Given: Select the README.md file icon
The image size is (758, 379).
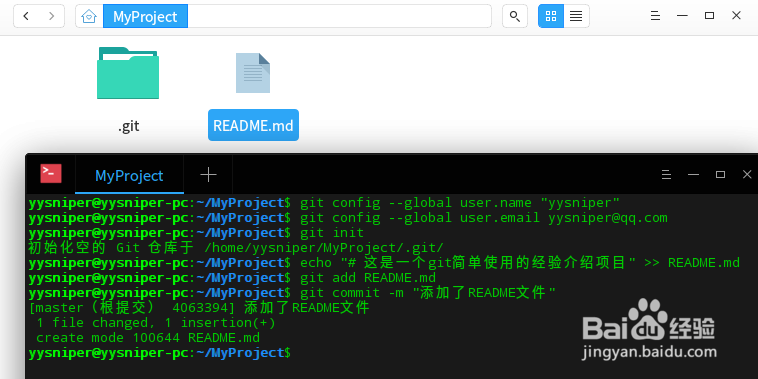Looking at the screenshot, I should tap(253, 73).
